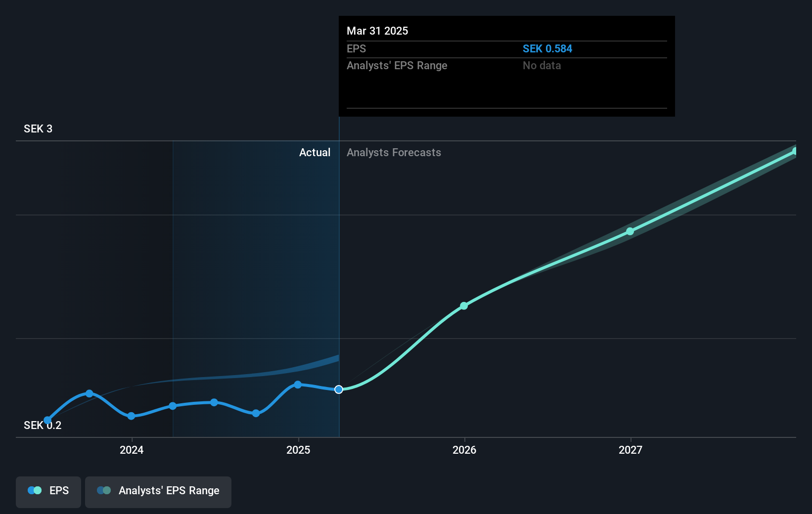
Task: Click the 2024 x-axis label
Action: point(132,450)
